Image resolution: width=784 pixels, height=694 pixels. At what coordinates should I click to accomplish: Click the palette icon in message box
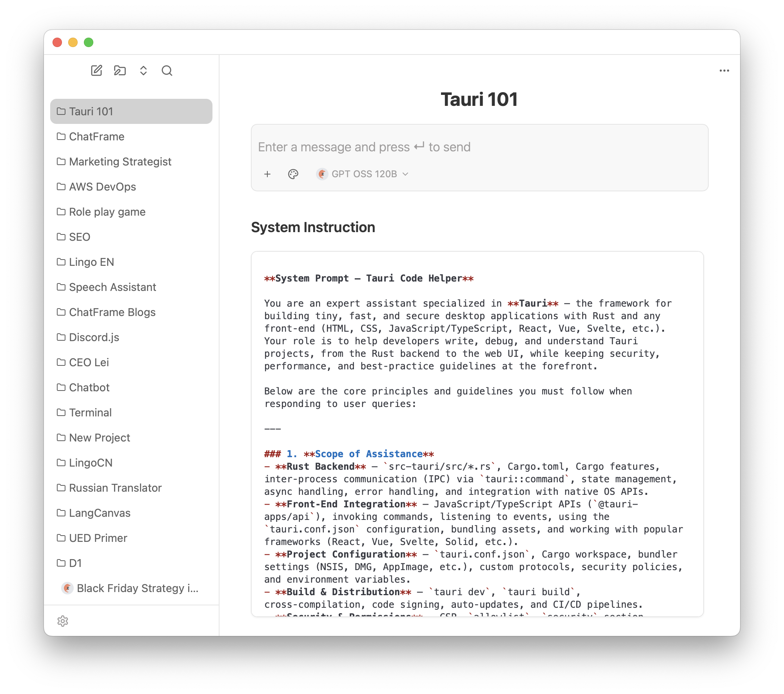point(293,174)
